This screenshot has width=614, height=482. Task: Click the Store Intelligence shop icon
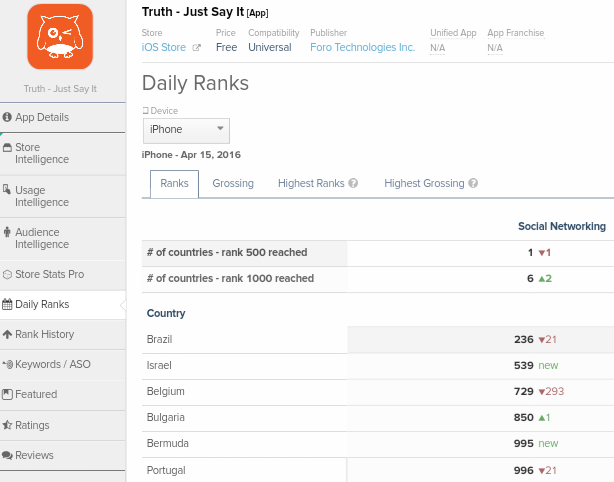(x=7, y=148)
